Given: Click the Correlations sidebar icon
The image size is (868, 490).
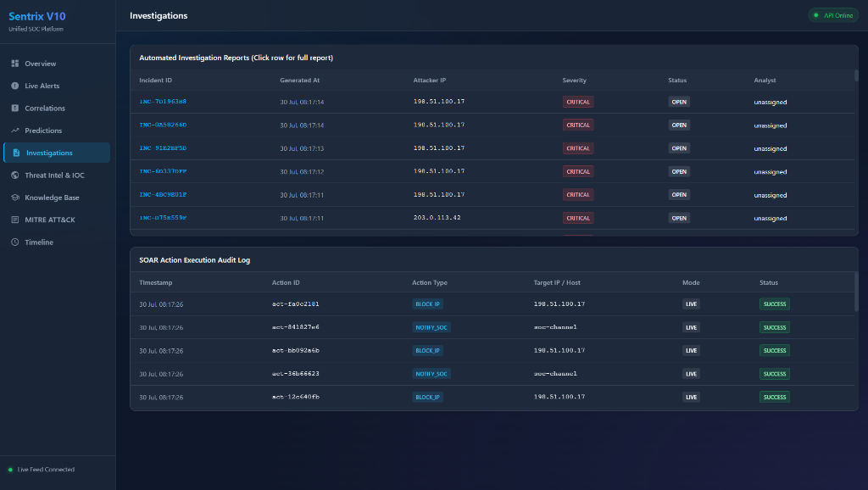Looking at the screenshot, I should pos(15,108).
